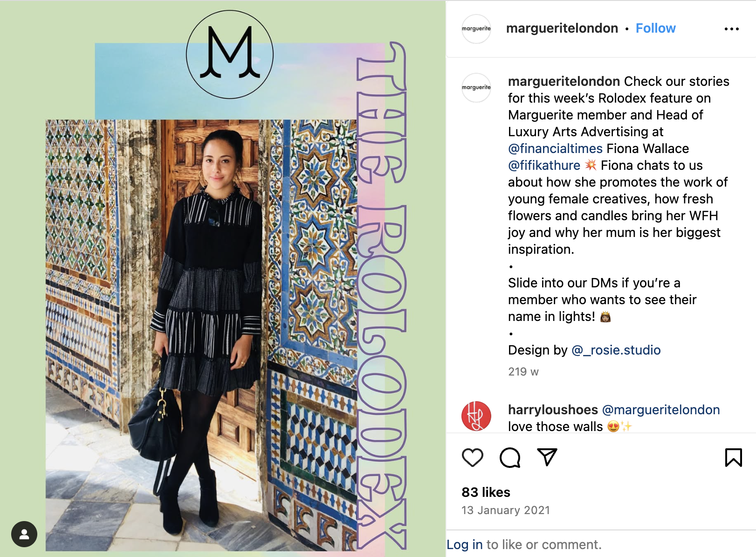Save the post with the bookmark icon
756x557 pixels.
pyautogui.click(x=733, y=458)
